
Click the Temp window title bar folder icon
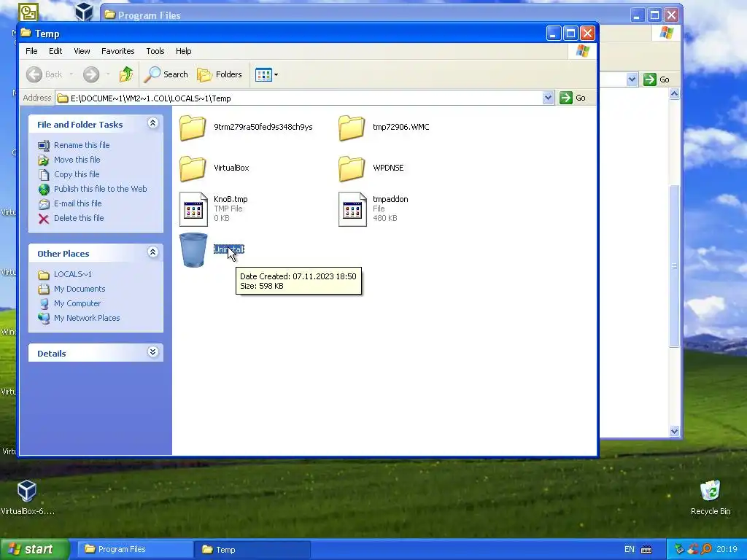26,34
